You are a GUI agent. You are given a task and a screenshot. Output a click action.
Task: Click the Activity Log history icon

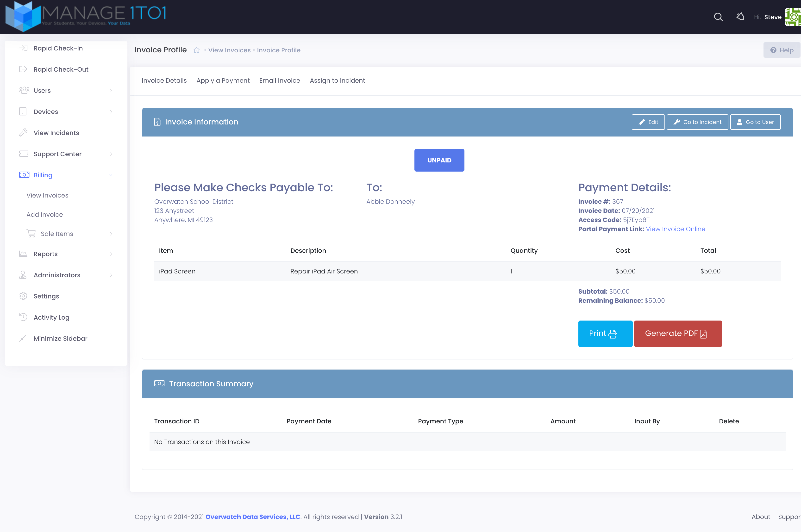(23, 317)
